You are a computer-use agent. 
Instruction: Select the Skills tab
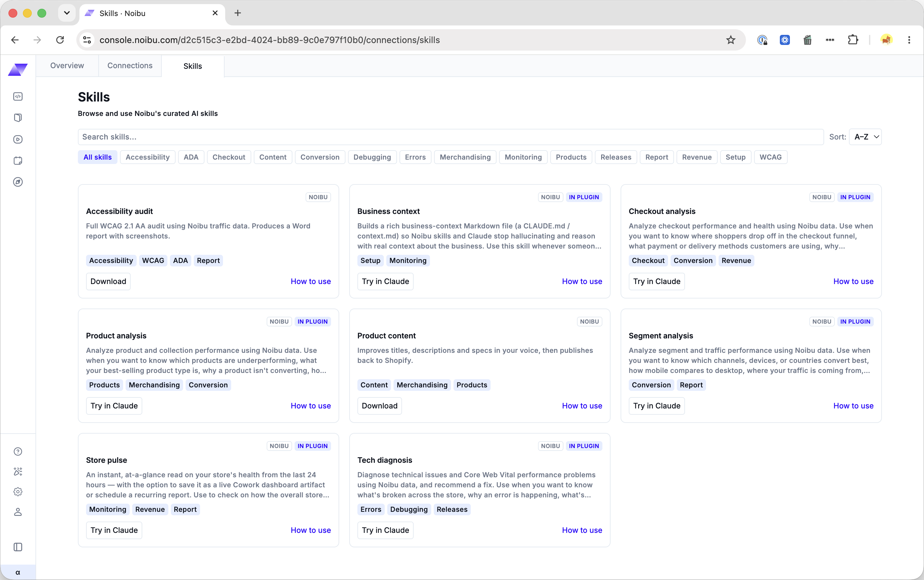coord(193,66)
